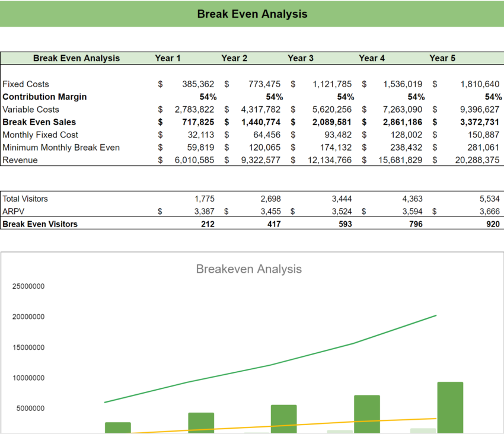504x434 pixels.
Task: Click Monthly Fixed Cost value 150,887
Action: 483,135
